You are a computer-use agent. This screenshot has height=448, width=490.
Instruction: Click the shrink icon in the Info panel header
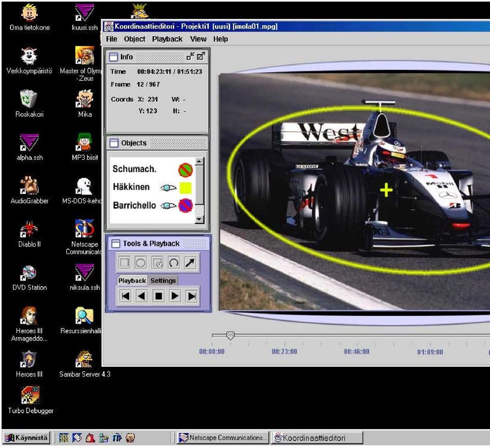[190, 56]
